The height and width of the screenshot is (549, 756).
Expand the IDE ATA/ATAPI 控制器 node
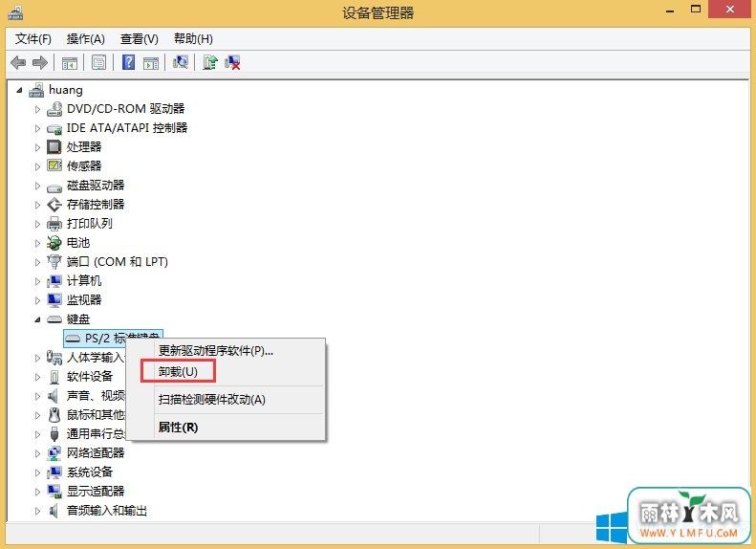pyautogui.click(x=37, y=128)
